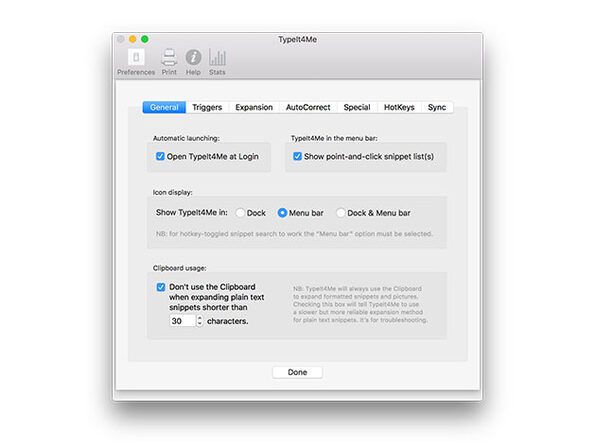Select the General tab
This screenshot has width=596, height=447.
pyautogui.click(x=164, y=107)
